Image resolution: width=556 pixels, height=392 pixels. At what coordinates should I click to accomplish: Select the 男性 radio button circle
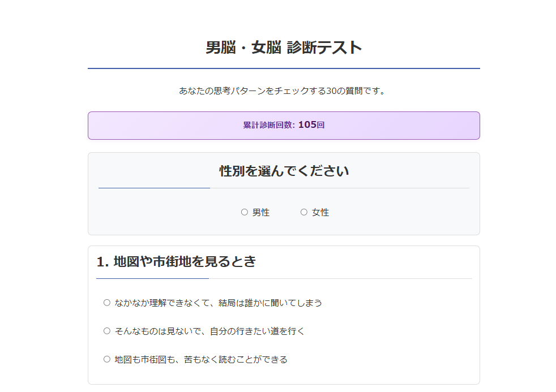click(x=245, y=212)
